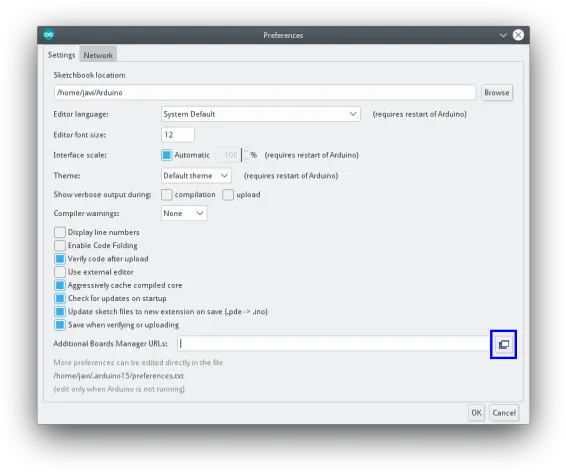
Task: Click 'More preferences can be edited directly in the file' text
Action: [138, 362]
